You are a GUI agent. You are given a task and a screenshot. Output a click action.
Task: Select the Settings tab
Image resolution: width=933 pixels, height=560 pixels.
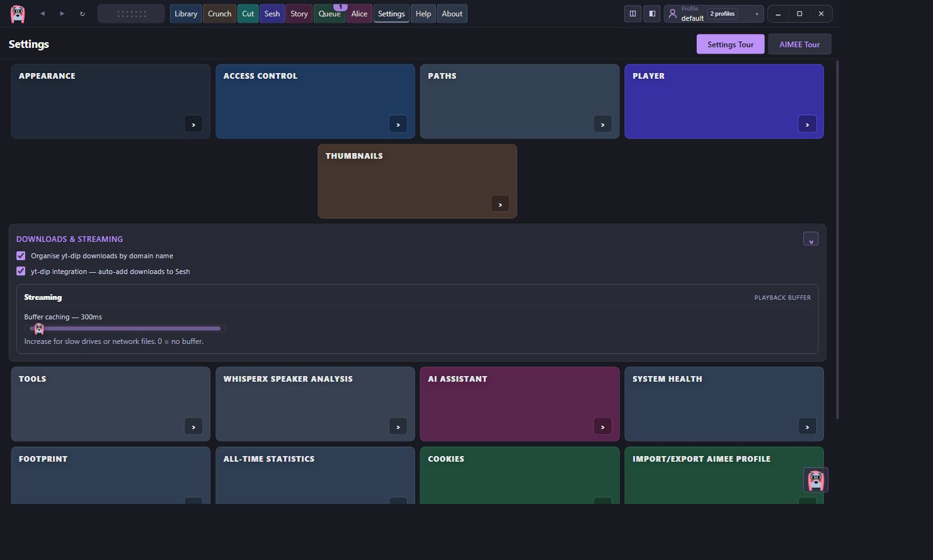tap(391, 13)
